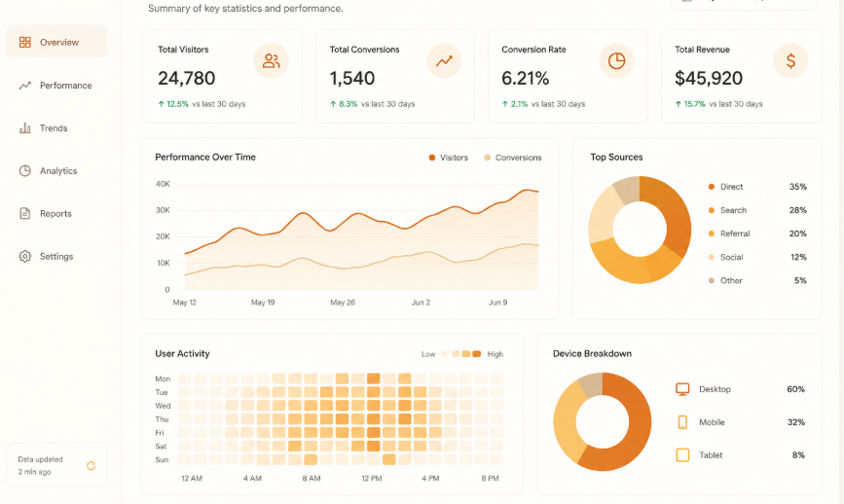Screen dimensions: 844x504
Task: Open Trends in the sidebar
Action: [56, 128]
